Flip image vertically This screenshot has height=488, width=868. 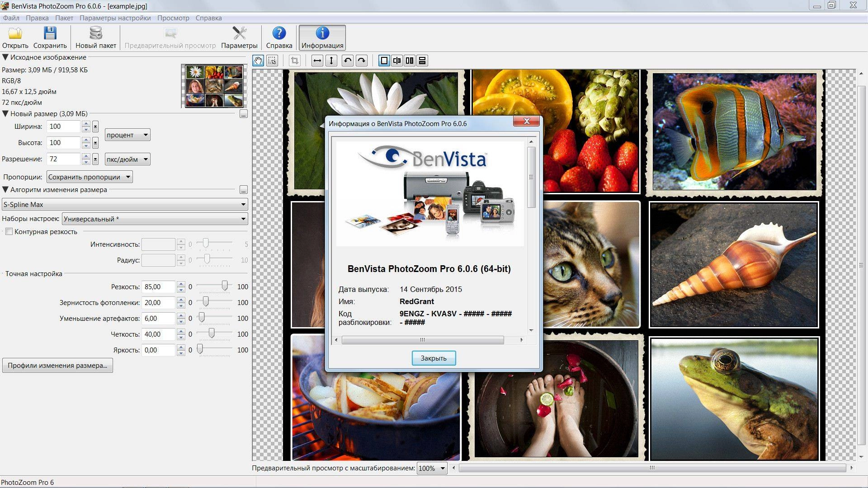[x=331, y=61]
